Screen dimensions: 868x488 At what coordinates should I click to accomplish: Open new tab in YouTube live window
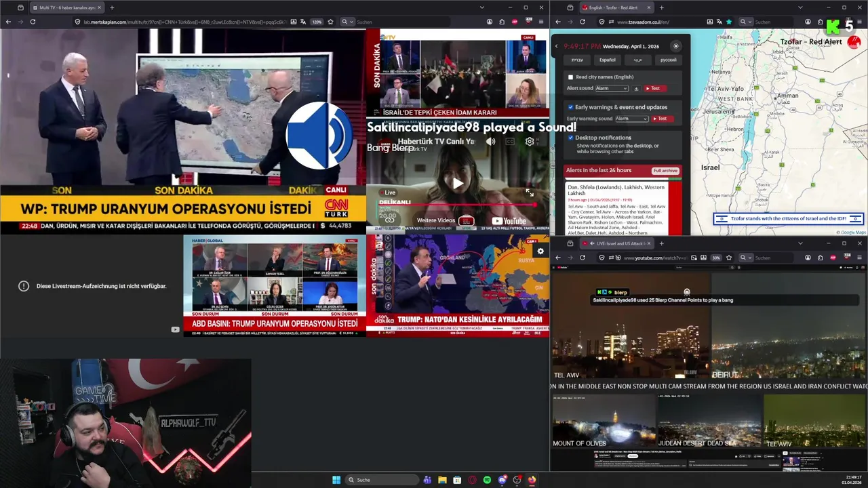point(662,243)
